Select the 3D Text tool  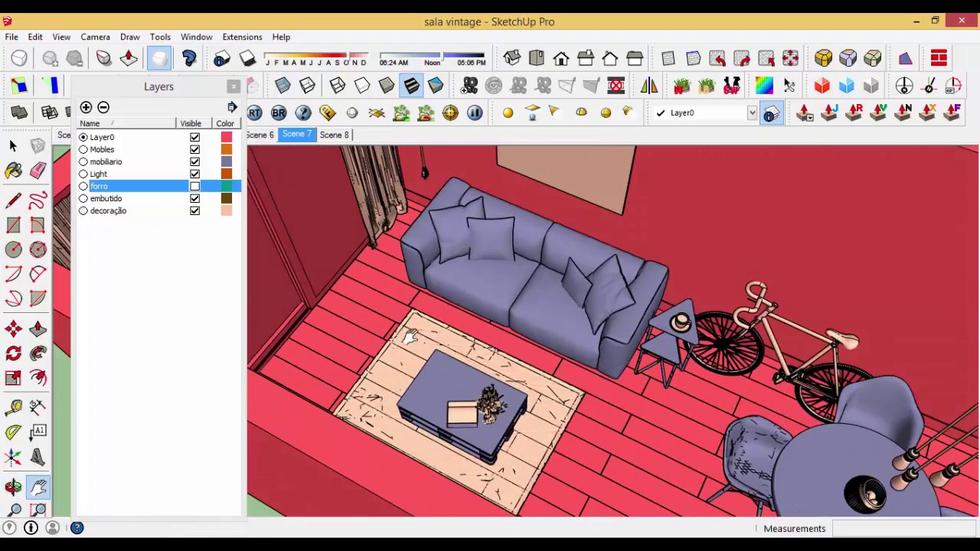pos(38,457)
